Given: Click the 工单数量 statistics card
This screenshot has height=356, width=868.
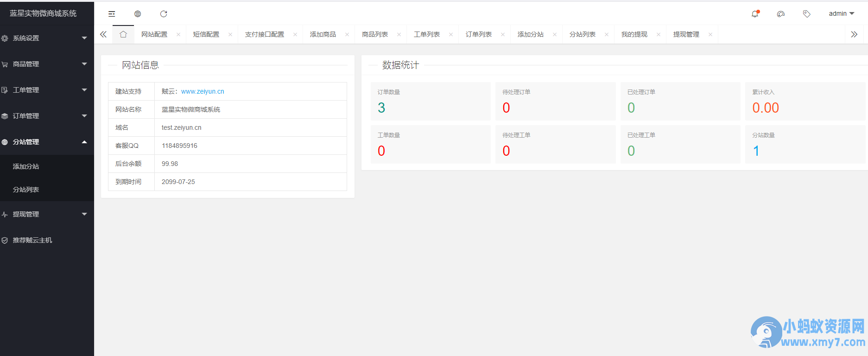Looking at the screenshot, I should (431, 144).
